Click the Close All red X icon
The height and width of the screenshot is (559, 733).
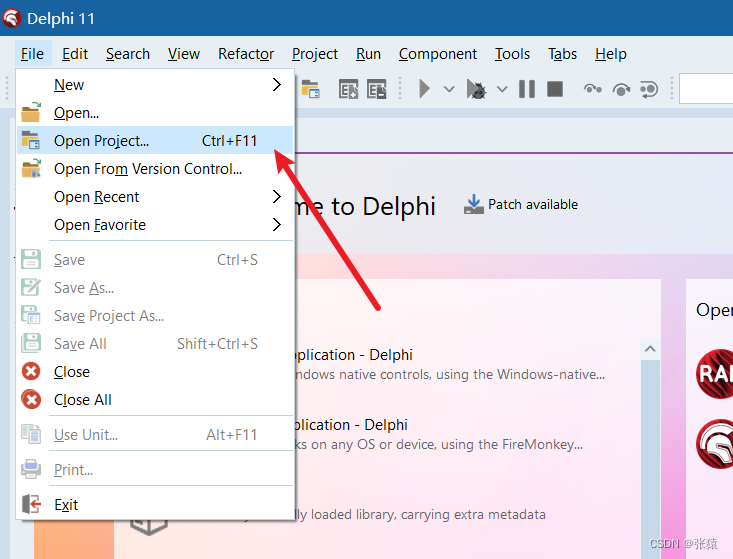click(31, 400)
